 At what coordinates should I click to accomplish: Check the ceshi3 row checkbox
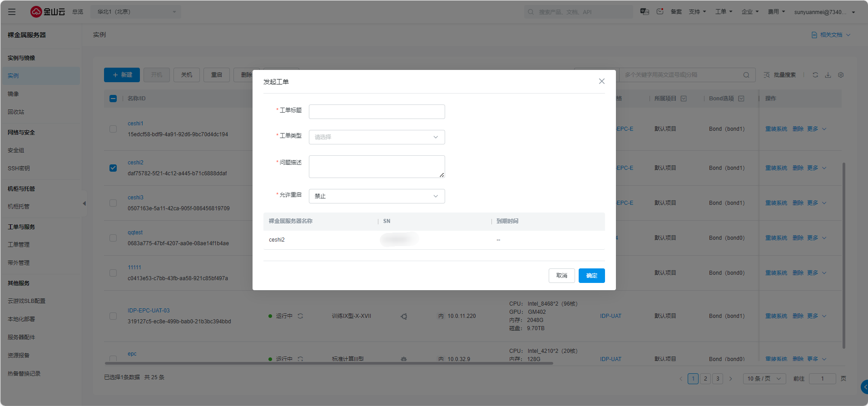coord(113,203)
